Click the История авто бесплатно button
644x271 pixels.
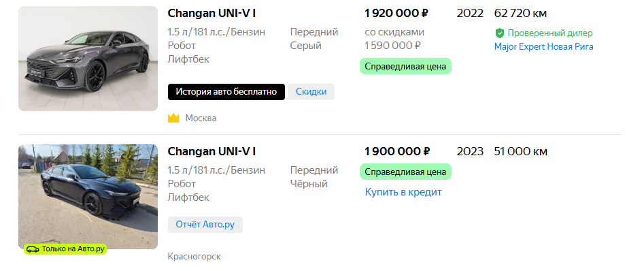[x=226, y=92]
